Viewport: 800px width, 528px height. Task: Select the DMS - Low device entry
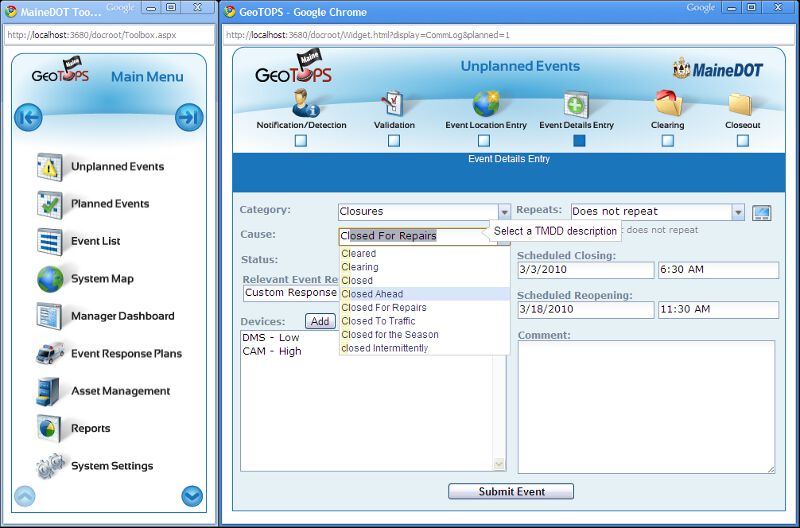click(x=270, y=338)
